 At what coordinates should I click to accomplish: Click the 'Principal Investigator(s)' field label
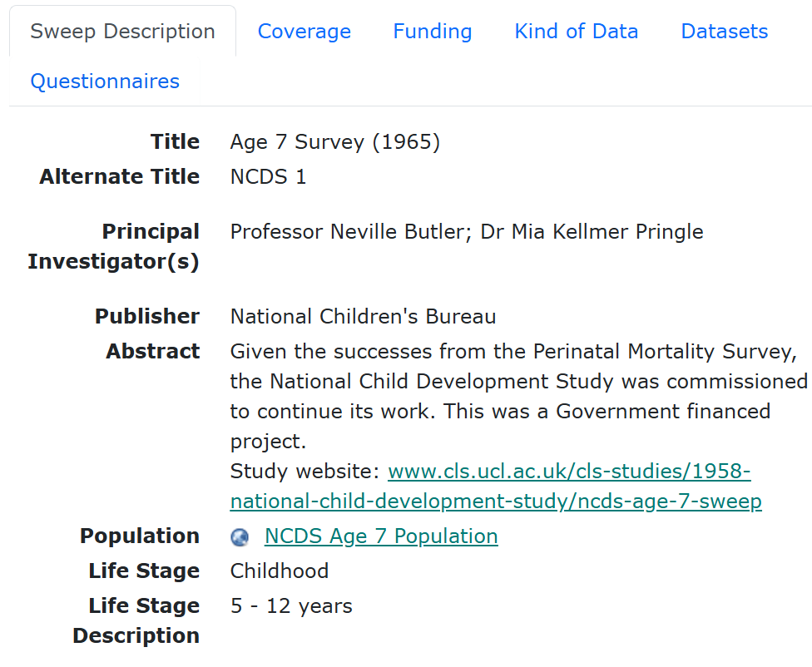pos(114,247)
